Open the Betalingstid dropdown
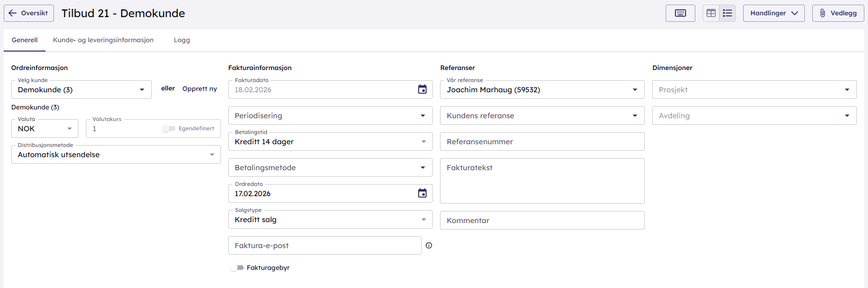The height and width of the screenshot is (288, 868). coord(423,141)
